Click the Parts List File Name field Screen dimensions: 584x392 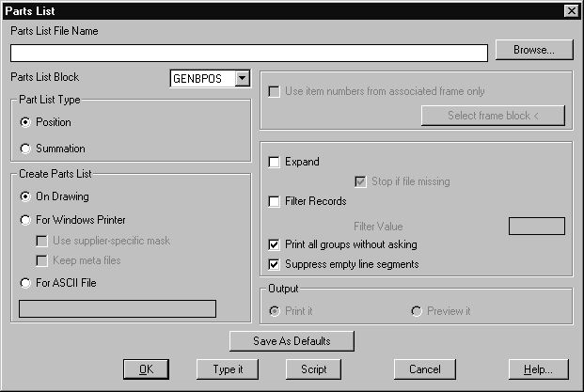248,53
